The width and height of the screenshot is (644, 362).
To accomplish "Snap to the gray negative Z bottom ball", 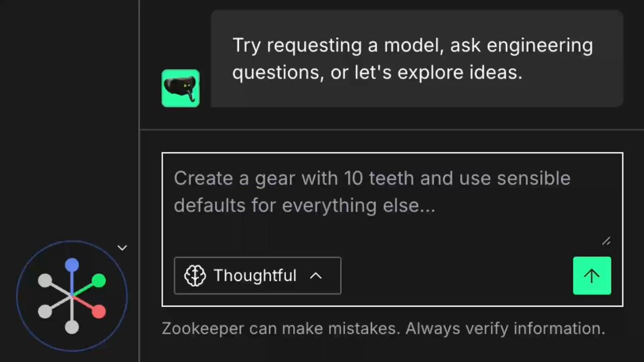I will coord(72,327).
